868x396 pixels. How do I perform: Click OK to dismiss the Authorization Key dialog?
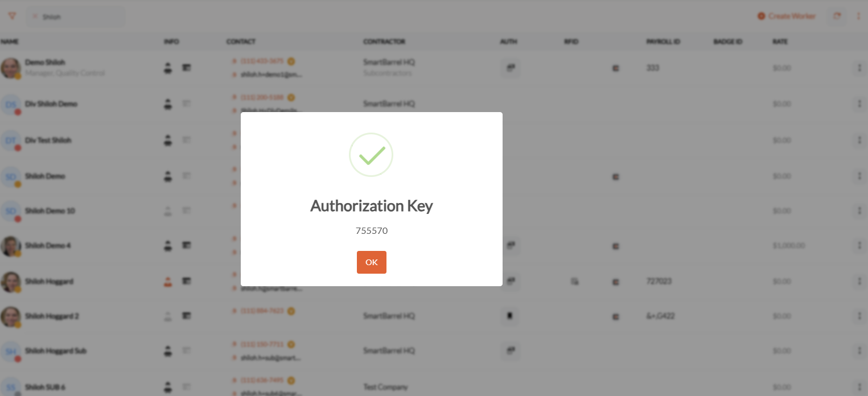[371, 262]
